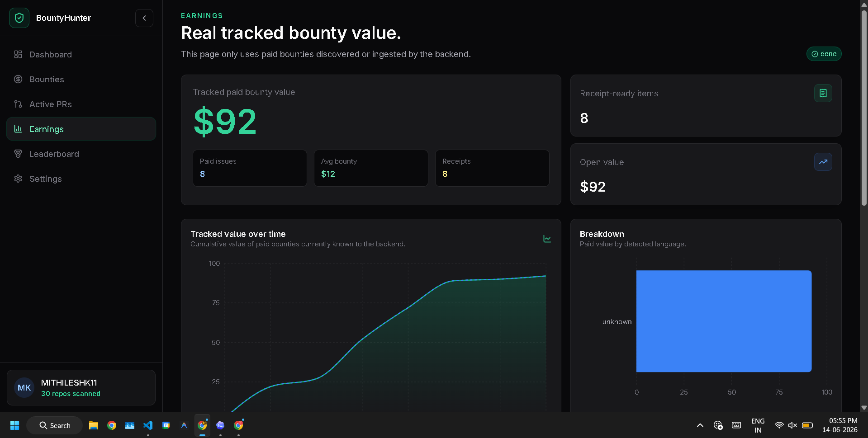Open the Leaderboard page
This screenshot has height=438, width=868.
tap(81, 154)
